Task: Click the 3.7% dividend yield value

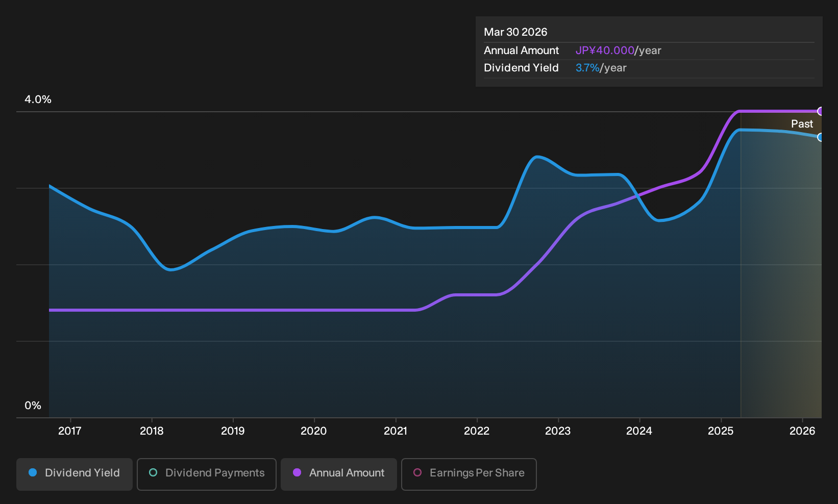Action: [x=587, y=68]
